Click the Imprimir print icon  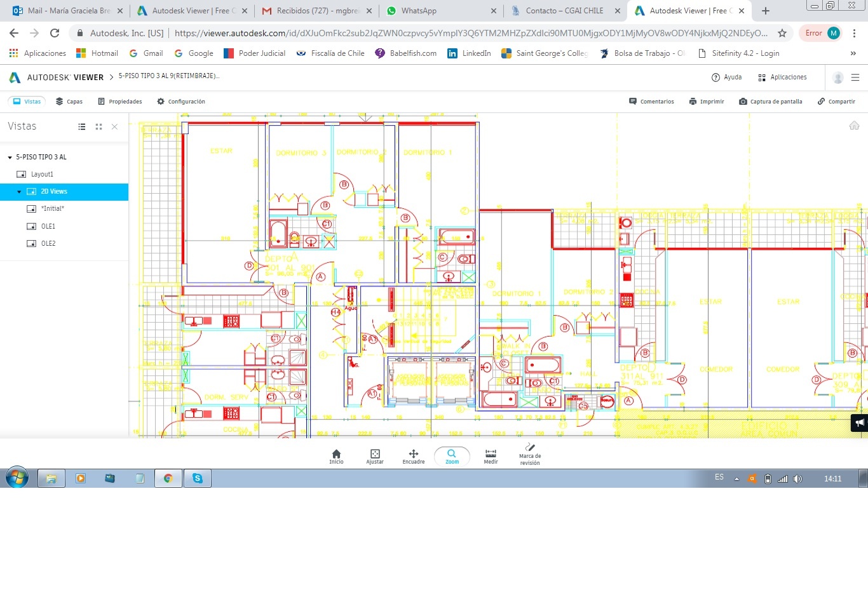pos(693,102)
